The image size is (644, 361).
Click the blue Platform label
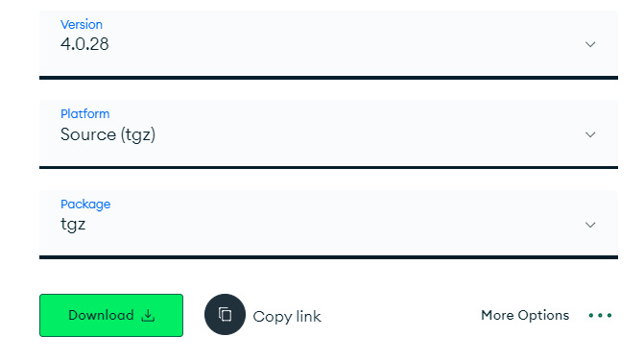click(85, 113)
